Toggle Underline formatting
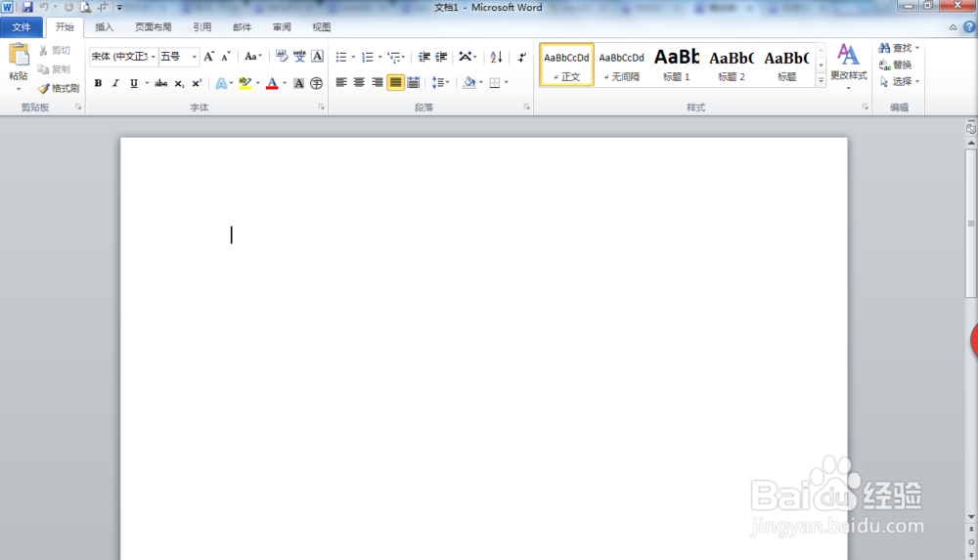Viewport: 978px width, 560px height. pos(133,83)
